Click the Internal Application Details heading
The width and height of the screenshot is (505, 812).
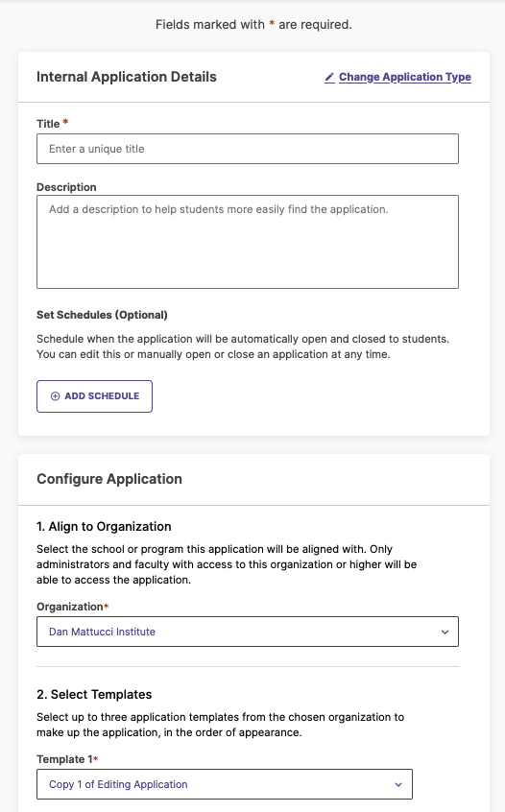[x=127, y=77]
